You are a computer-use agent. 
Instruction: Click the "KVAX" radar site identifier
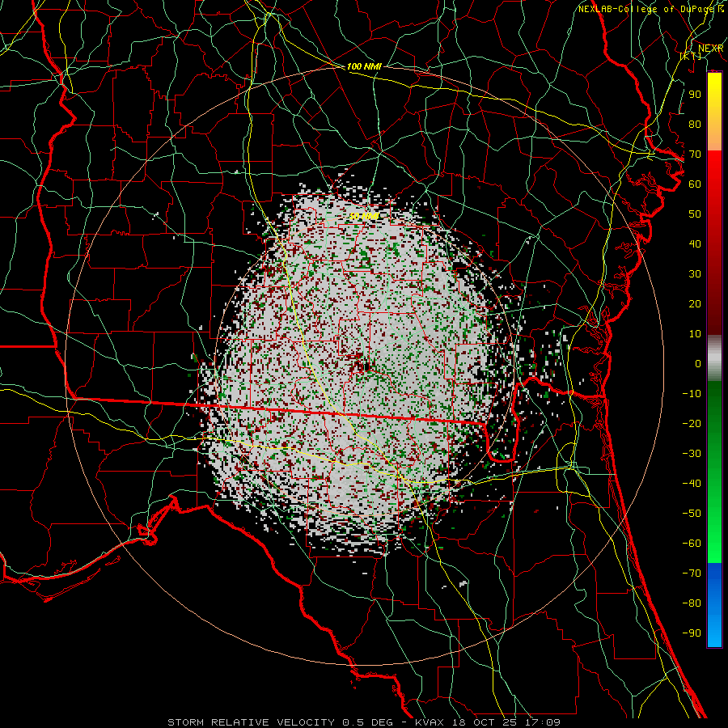(426, 722)
